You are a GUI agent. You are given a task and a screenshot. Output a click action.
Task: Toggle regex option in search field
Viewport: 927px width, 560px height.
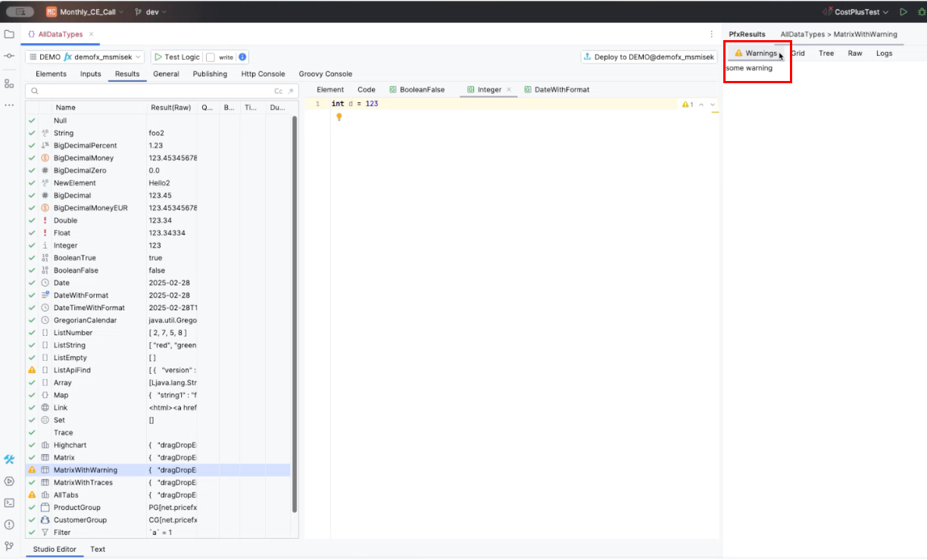(x=290, y=91)
